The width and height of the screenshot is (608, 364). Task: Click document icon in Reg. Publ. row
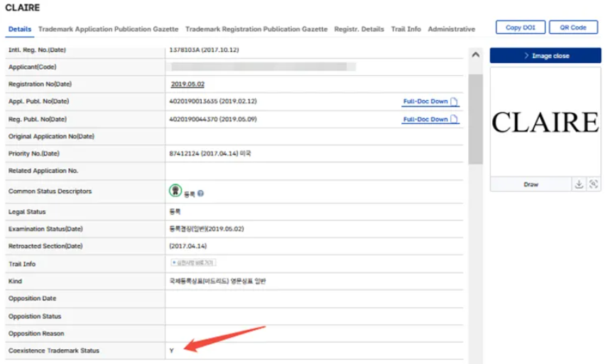click(x=454, y=119)
